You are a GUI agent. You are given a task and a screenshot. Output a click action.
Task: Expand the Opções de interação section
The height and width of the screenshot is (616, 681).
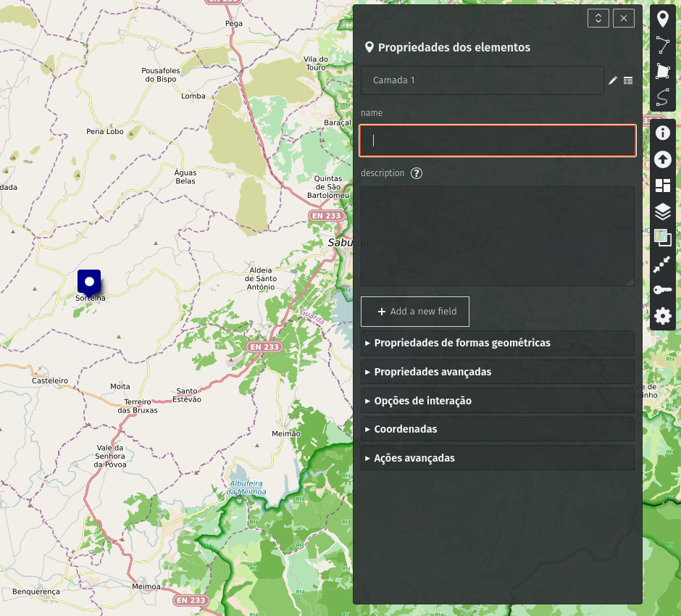click(498, 401)
